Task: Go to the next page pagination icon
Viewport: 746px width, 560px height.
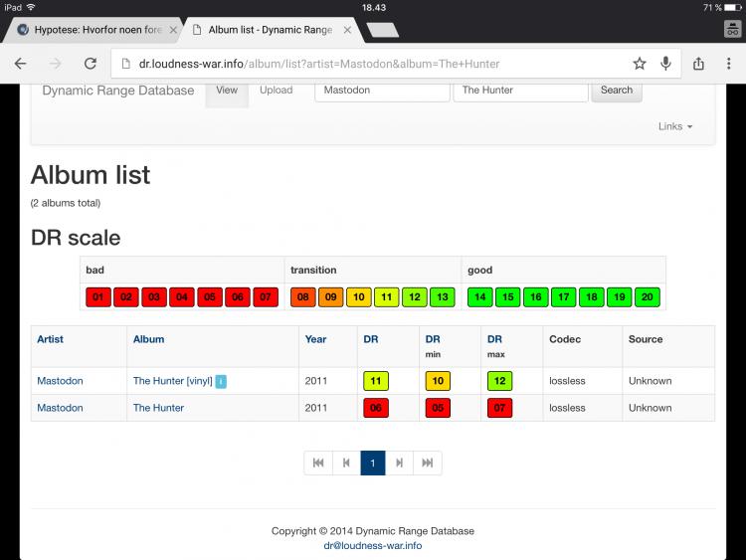Action: tap(399, 463)
